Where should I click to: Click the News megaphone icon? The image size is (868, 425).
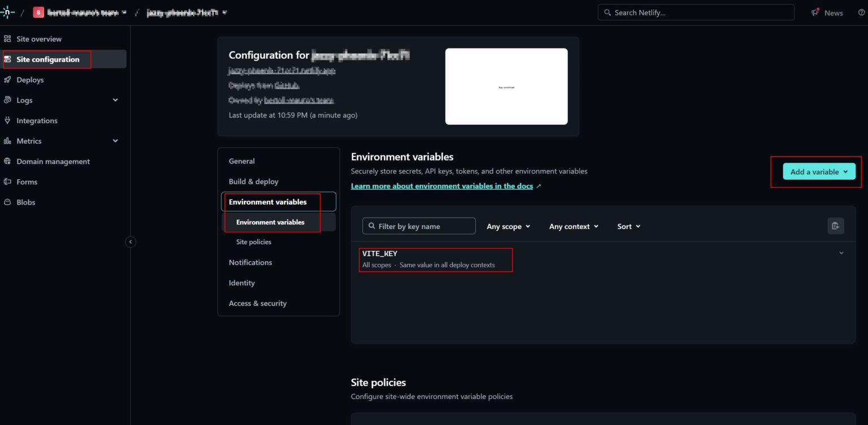[815, 12]
